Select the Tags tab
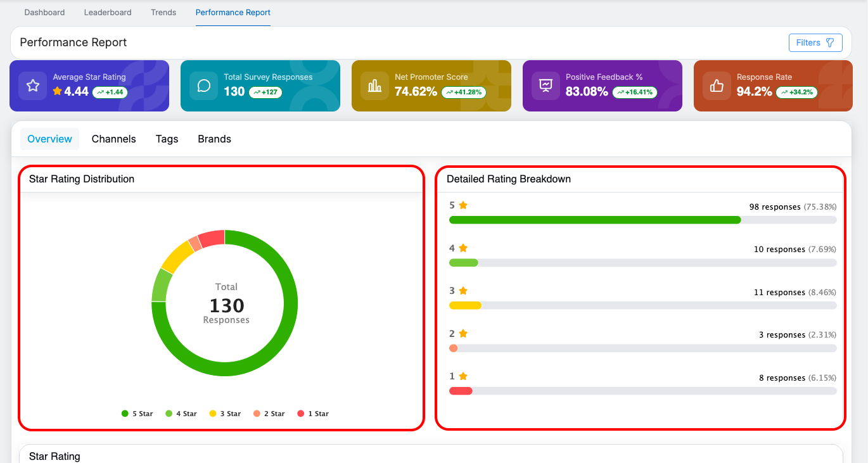This screenshot has height=463, width=868. [x=167, y=139]
